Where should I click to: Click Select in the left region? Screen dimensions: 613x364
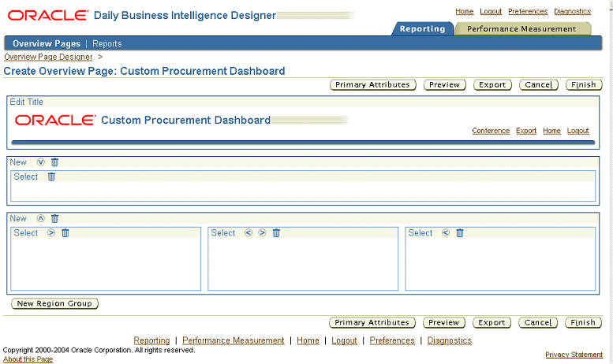(x=26, y=232)
